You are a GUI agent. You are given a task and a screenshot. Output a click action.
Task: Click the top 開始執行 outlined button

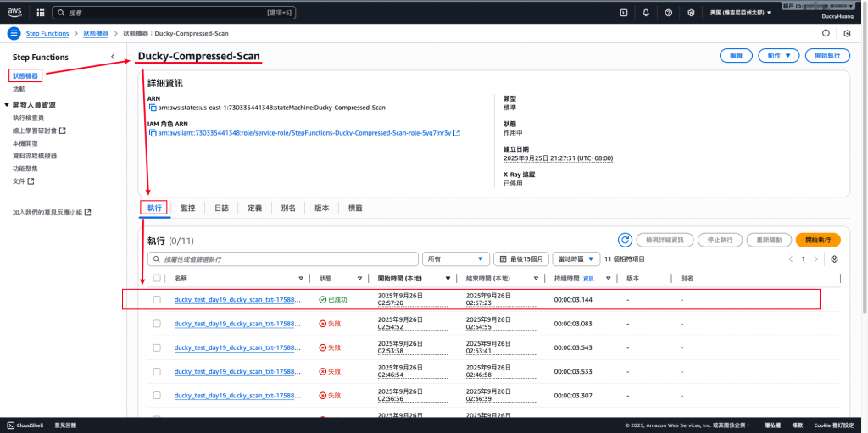pos(827,55)
